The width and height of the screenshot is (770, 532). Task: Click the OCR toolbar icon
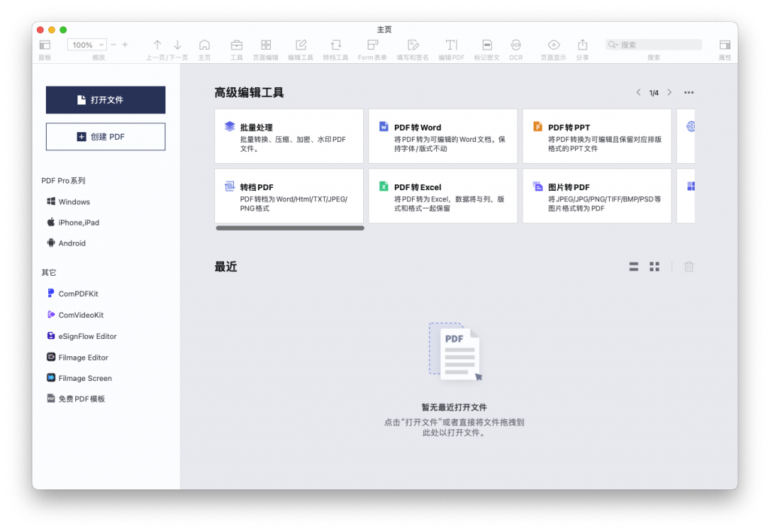click(516, 44)
